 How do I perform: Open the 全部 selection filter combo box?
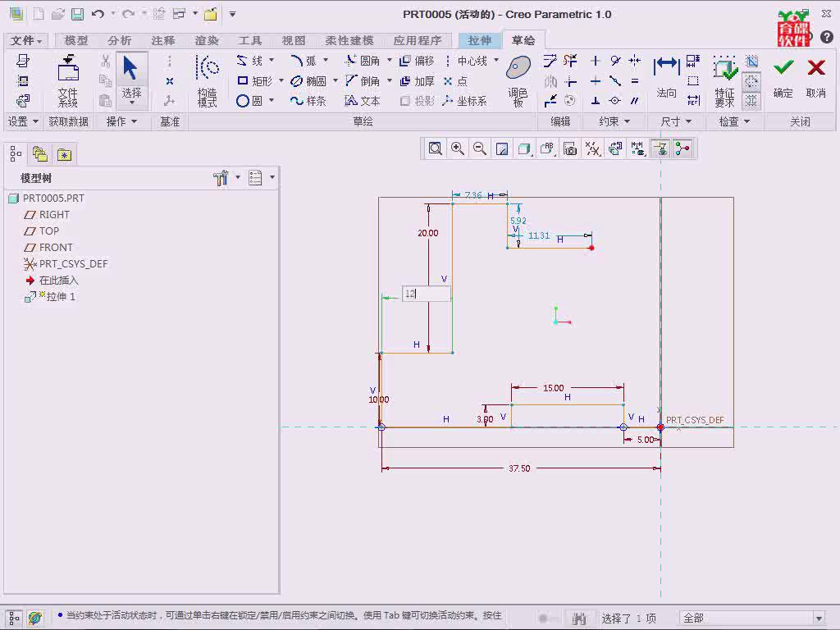pos(752,618)
